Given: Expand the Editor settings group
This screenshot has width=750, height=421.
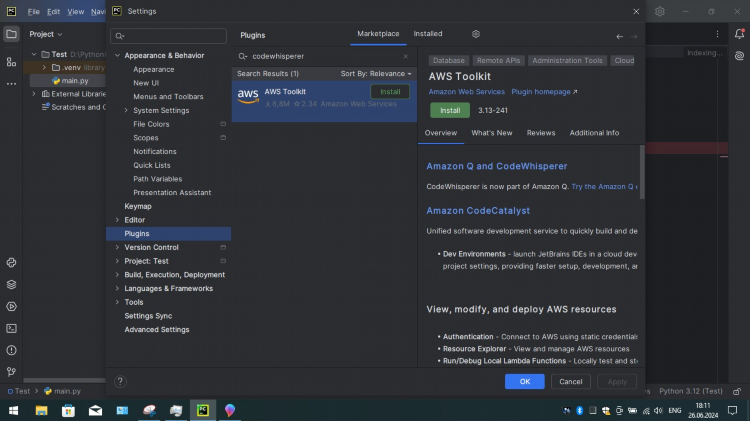Looking at the screenshot, I should tap(117, 220).
